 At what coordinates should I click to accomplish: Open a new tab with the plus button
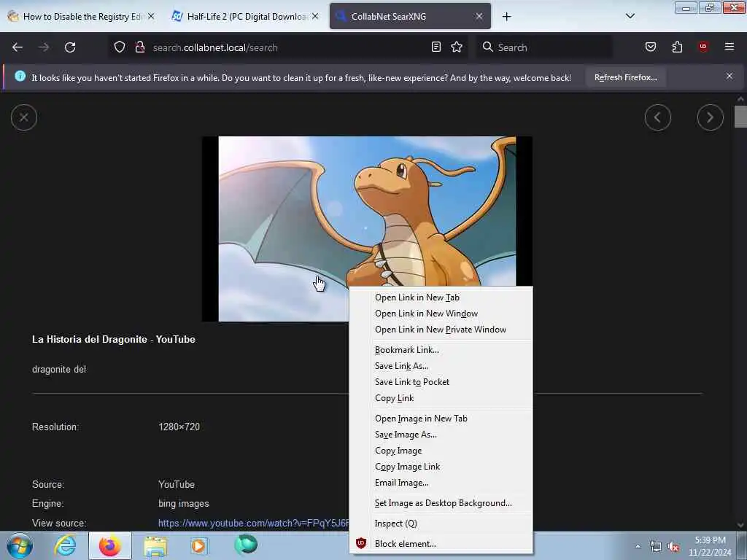pyautogui.click(x=506, y=17)
